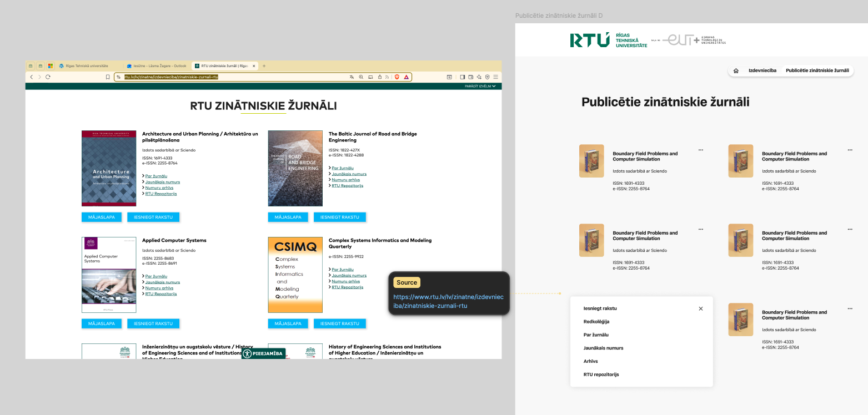Click the pinned Microsoft logo tab
Screen dimensions: 868x415
pyautogui.click(x=50, y=66)
